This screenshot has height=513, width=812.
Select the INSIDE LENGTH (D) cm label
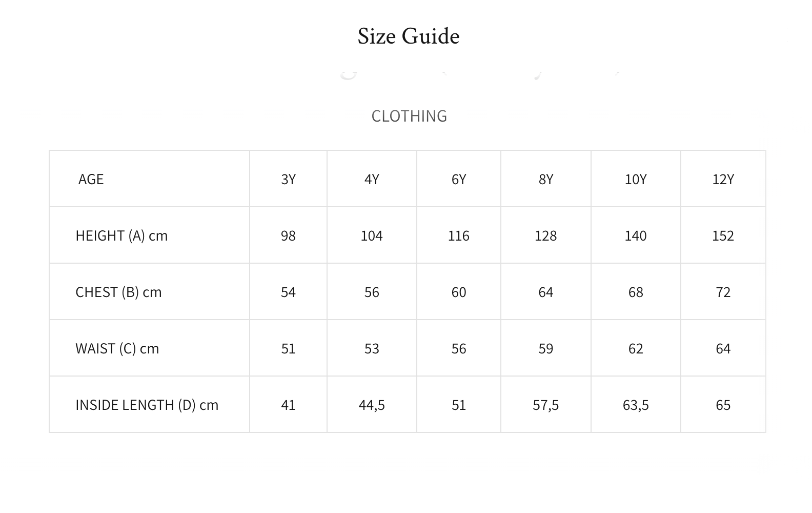(x=147, y=405)
